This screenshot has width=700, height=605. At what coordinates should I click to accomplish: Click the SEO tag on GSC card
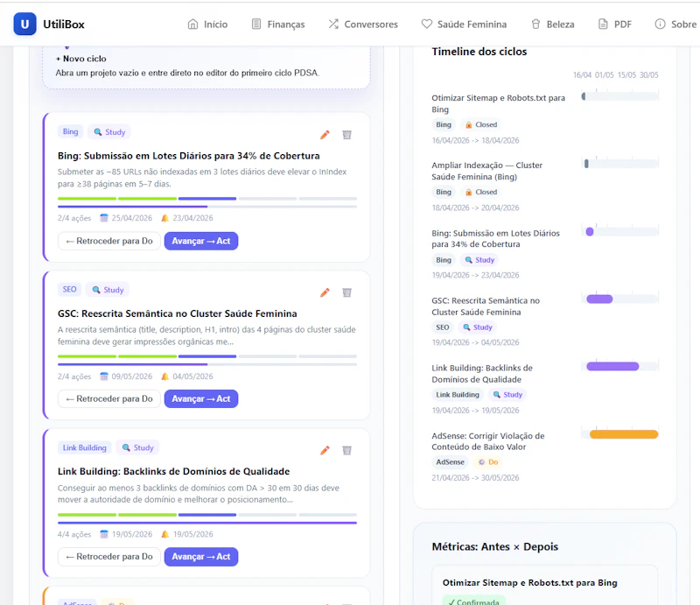[69, 290]
